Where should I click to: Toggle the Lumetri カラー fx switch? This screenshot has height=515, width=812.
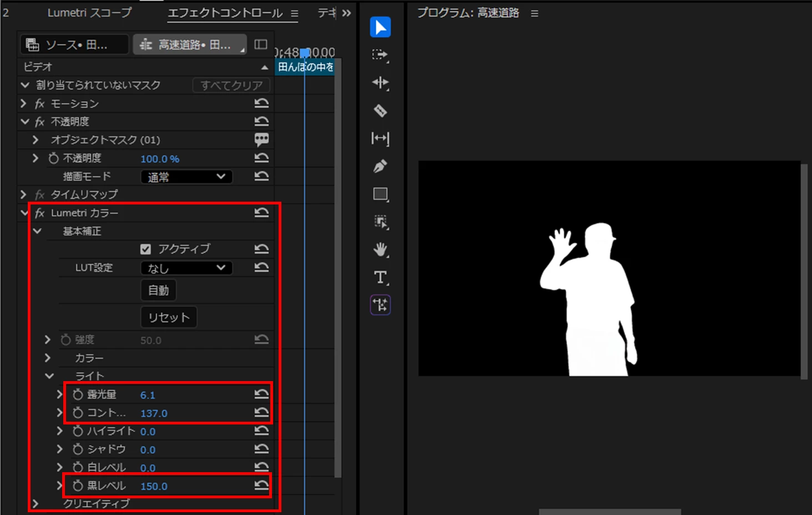[x=39, y=213]
